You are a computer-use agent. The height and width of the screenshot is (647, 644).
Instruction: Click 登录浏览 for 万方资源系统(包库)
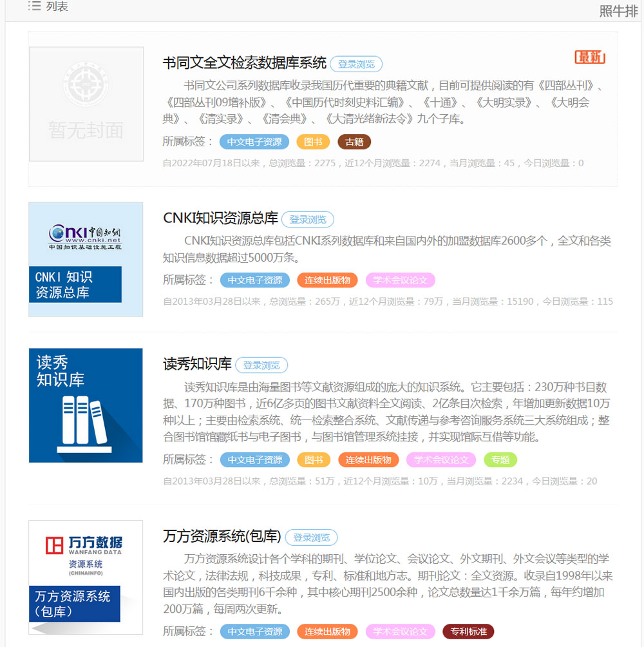point(311,537)
